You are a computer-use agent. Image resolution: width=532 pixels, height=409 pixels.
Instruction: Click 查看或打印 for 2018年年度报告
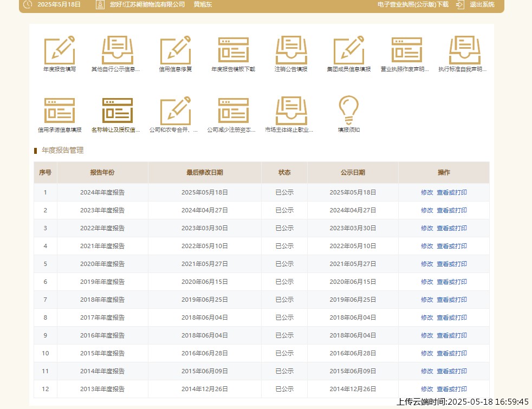pos(452,300)
